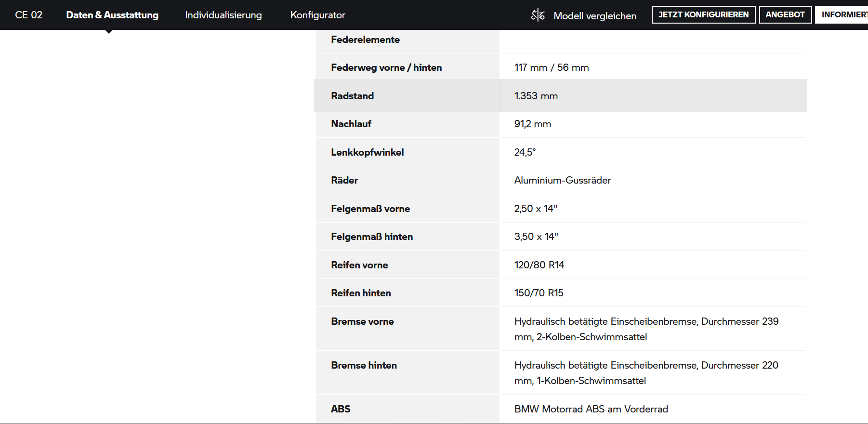This screenshot has height=424, width=868.
Task: Select the Daten & Ausstattung tab
Action: click(112, 15)
